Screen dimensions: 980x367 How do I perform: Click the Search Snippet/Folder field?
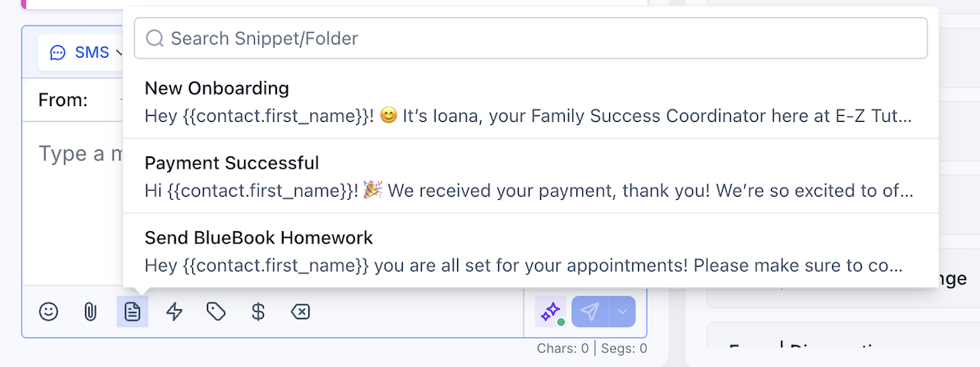pyautogui.click(x=530, y=38)
